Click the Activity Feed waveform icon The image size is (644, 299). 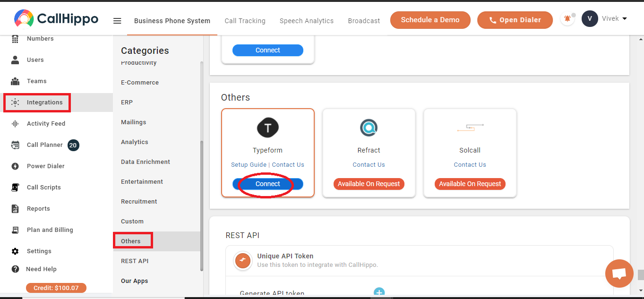(15, 124)
